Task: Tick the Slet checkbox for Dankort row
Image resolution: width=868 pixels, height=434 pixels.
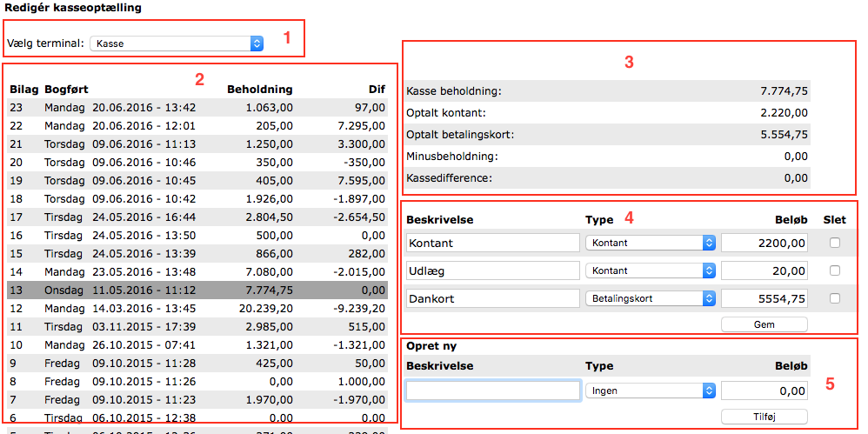Action: click(x=835, y=299)
